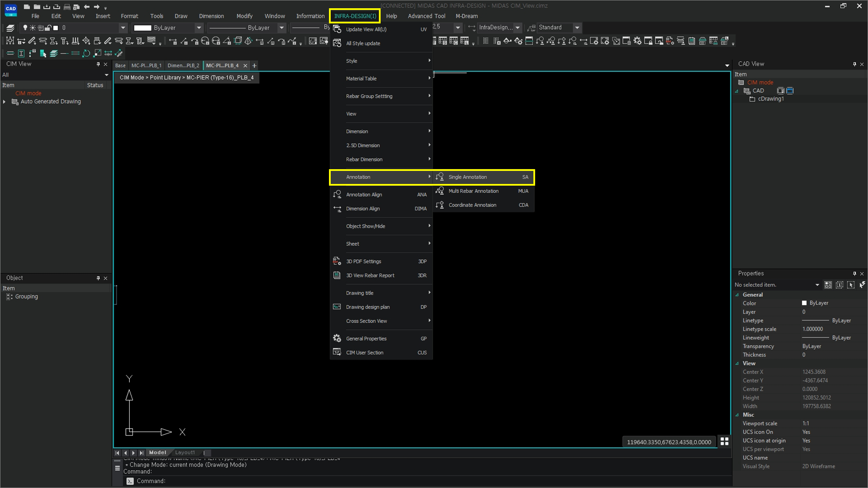
Task: Toggle the blue window icon beside CAD item
Action: [790, 91]
